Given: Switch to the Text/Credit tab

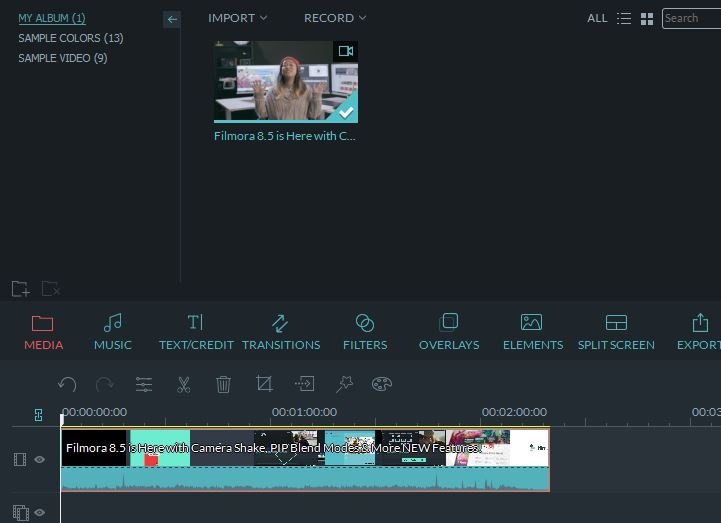Looking at the screenshot, I should [x=196, y=333].
